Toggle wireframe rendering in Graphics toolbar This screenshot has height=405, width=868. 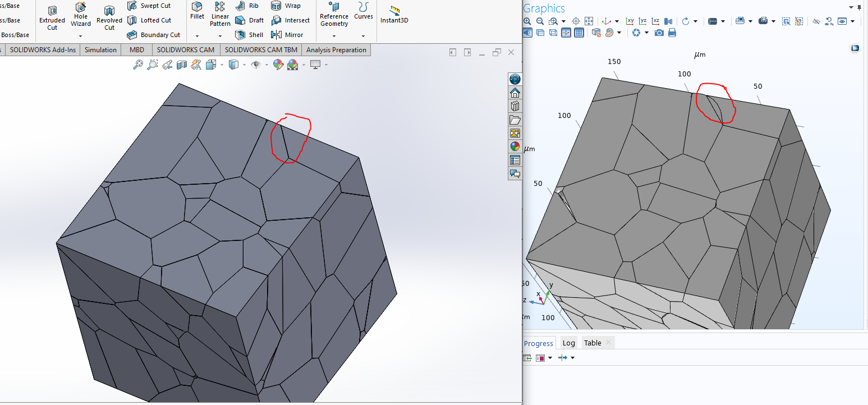553,33
